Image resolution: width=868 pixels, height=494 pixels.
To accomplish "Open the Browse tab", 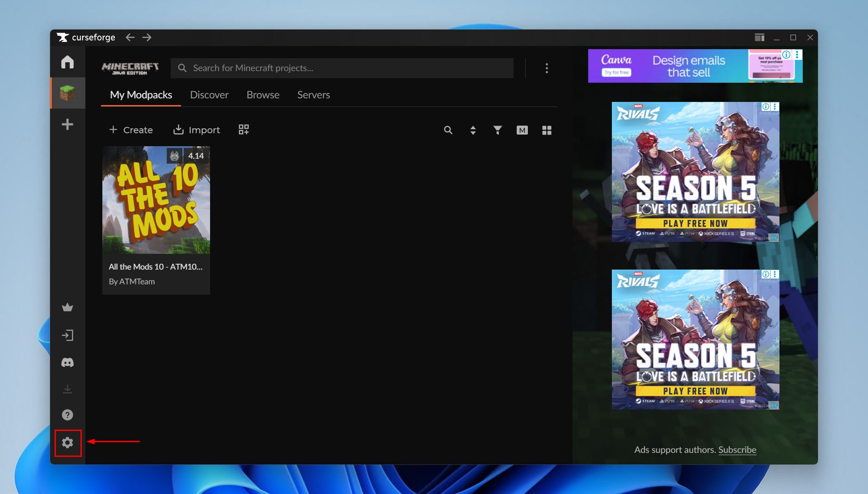I will [x=263, y=95].
